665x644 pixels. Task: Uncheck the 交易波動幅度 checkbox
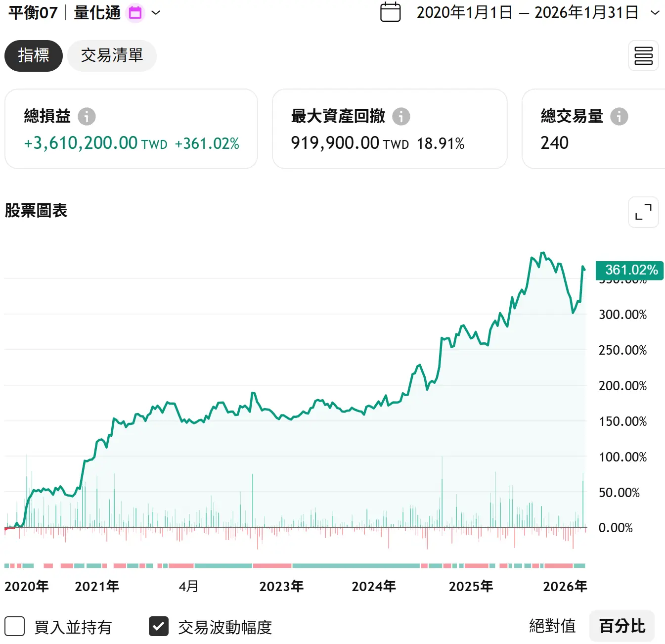[159, 626]
